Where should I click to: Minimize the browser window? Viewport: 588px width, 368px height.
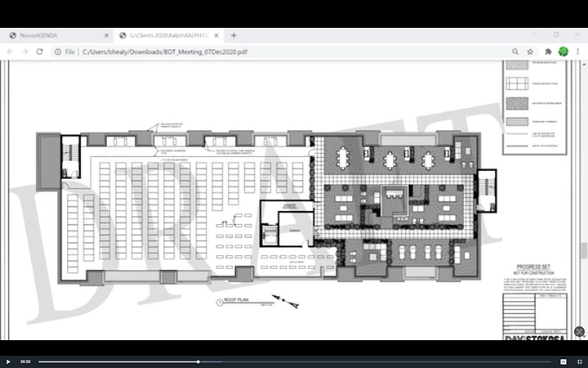[535, 34]
